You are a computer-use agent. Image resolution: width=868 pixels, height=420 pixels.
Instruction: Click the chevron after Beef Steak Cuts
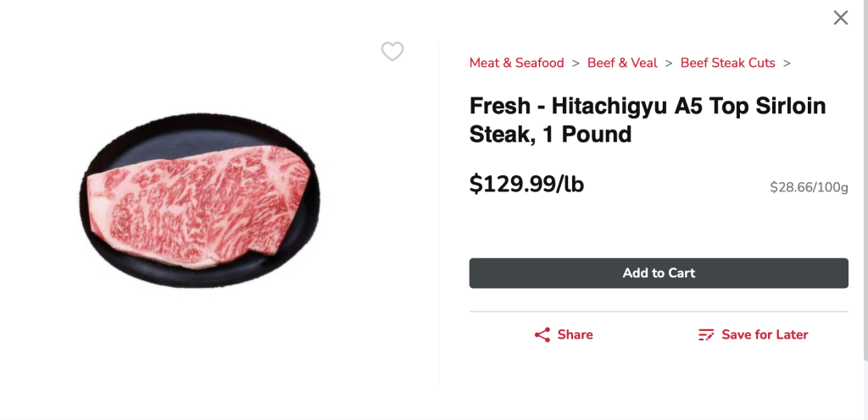click(787, 63)
